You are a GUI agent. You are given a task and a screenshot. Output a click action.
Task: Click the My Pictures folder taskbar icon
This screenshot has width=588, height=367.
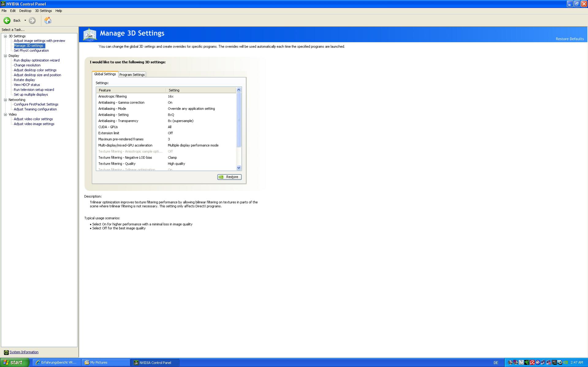coord(87,362)
